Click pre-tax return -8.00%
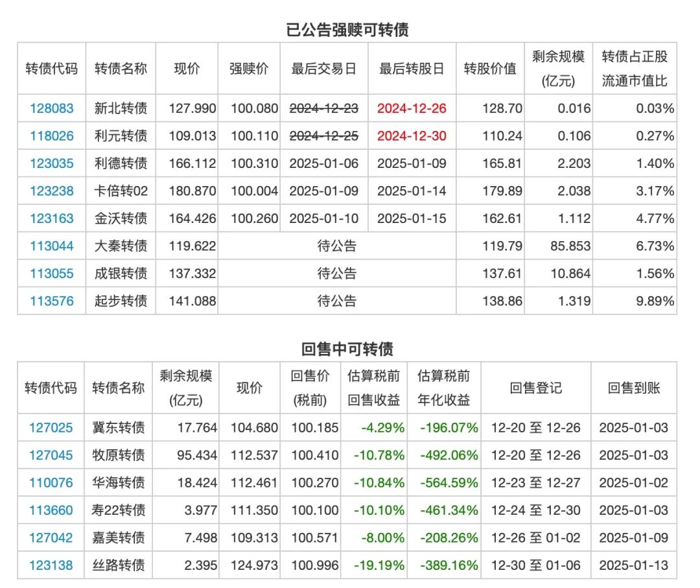Image resolution: width=700 pixels, height=588 pixels. pyautogui.click(x=382, y=537)
